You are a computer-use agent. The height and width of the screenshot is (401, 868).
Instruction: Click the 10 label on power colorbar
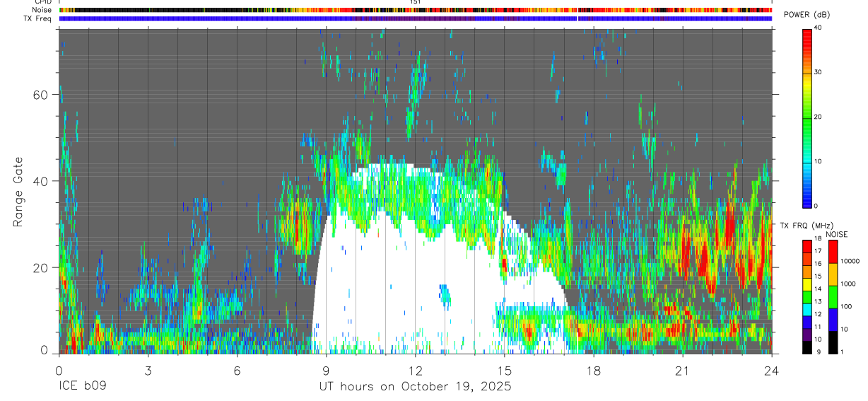(818, 161)
